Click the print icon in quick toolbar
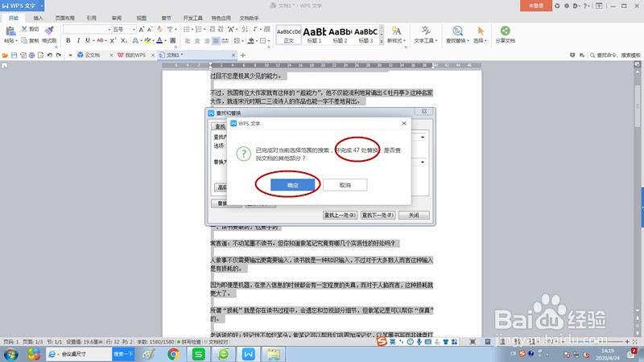Image resolution: width=644 pixels, height=362 pixels. (31, 55)
